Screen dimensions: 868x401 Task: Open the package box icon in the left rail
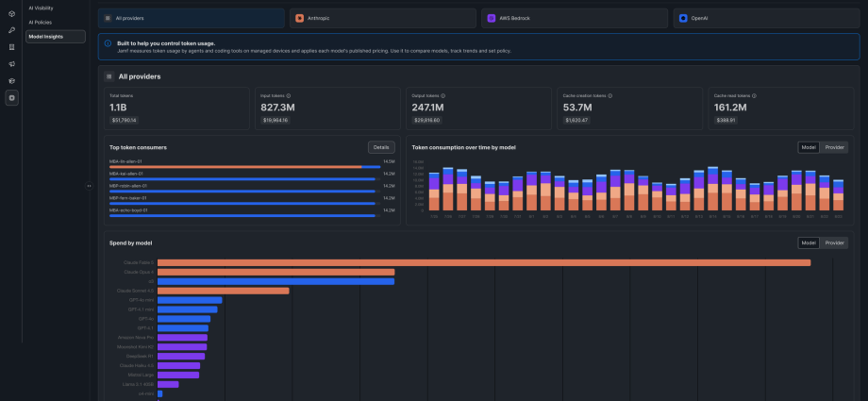click(x=11, y=81)
